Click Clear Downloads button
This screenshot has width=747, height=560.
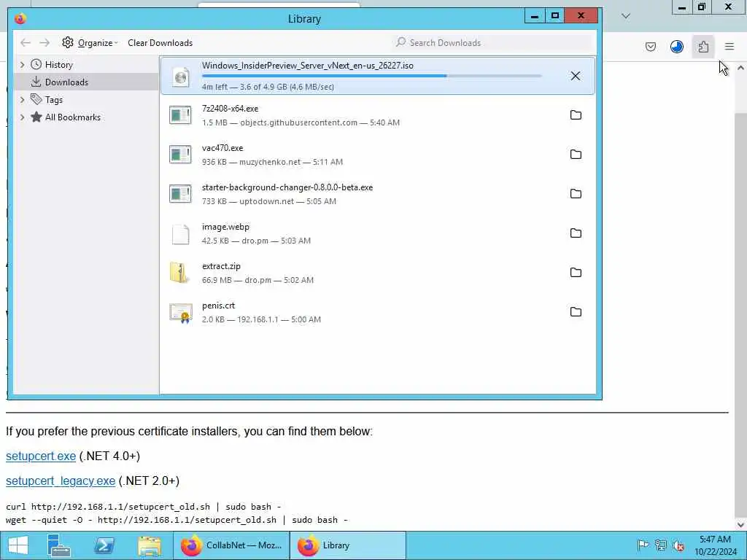(x=160, y=43)
